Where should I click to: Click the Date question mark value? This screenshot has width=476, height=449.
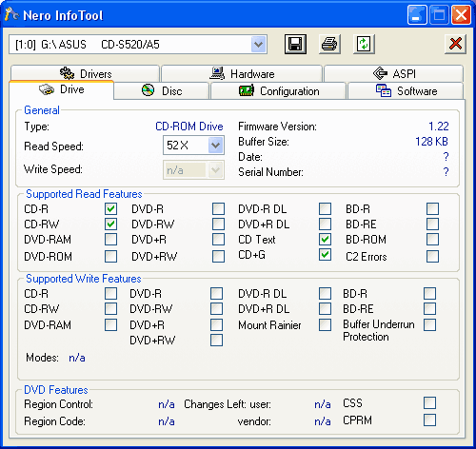pyautogui.click(x=446, y=157)
